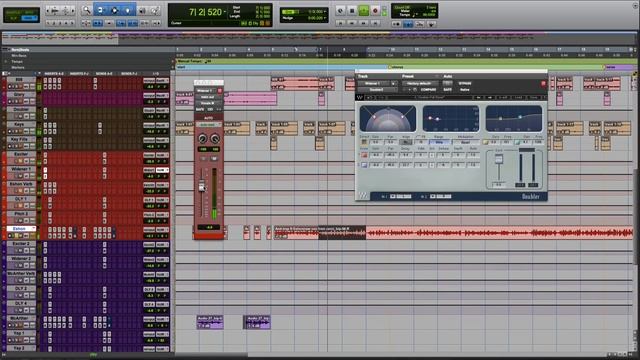Screen dimensions: 640x360
Task: Open automation mode selector on floating fader
Action: (x=208, y=125)
